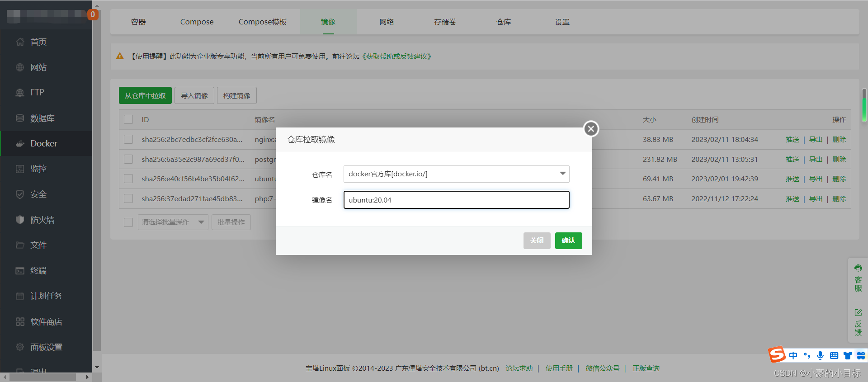Open the 反馈 feedback panel
This screenshot has width=868, height=382.
tap(858, 322)
